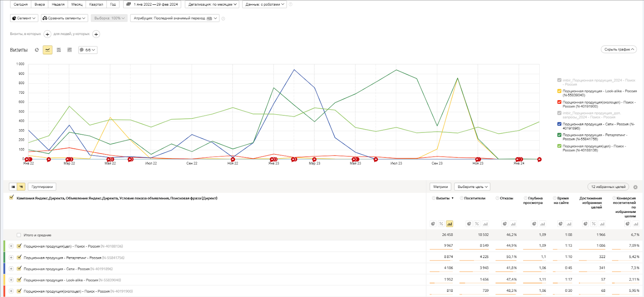Uncheck Порционная продукция(цел) Поиск row checkbox
This screenshot has height=297, width=644.
[x=19, y=246]
